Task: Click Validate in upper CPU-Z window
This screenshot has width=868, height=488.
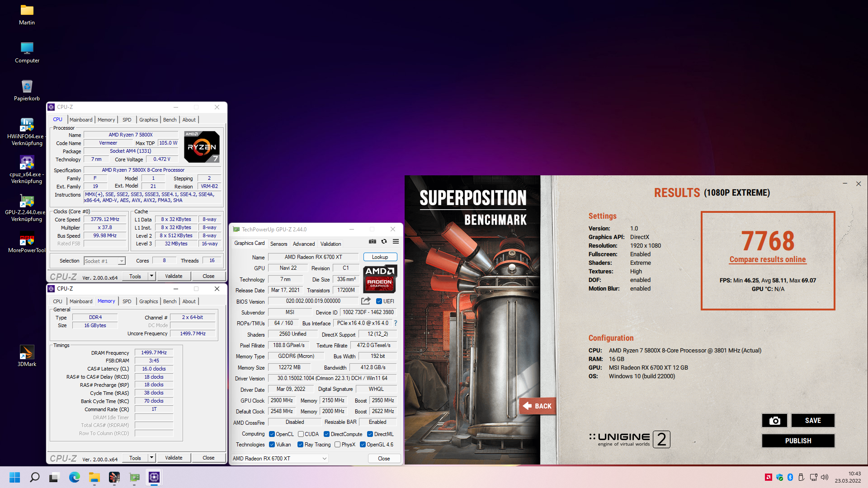Action: pos(174,276)
